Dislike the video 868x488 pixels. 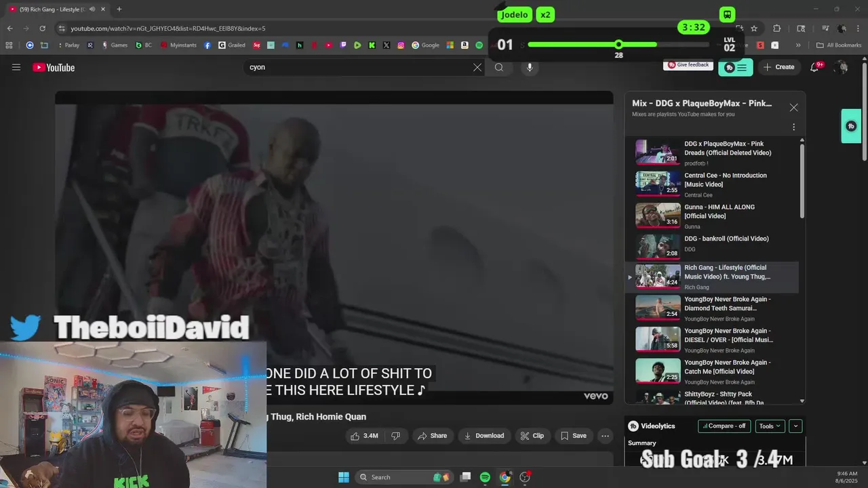pos(395,436)
